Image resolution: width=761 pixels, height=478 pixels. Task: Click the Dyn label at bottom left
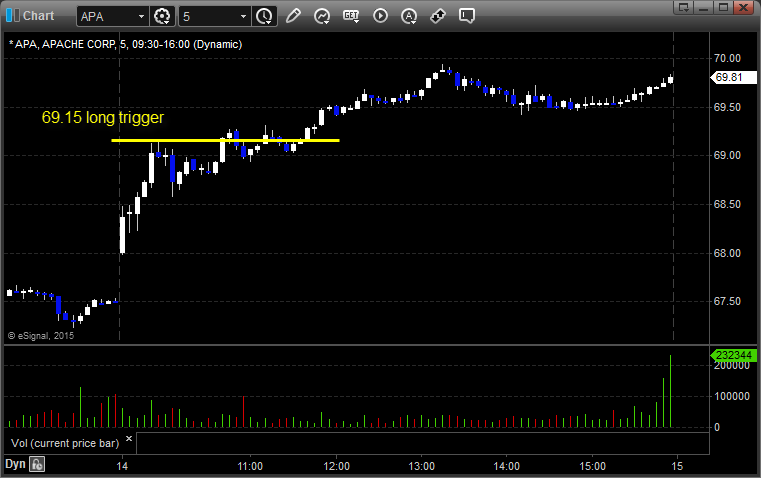coord(15,464)
